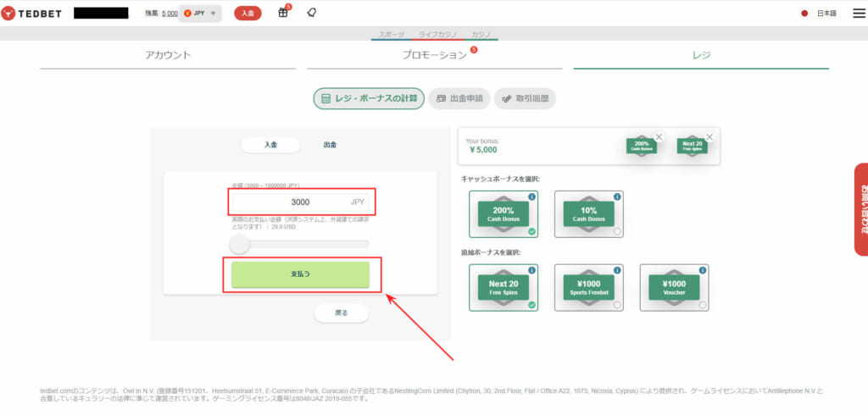The height and width of the screenshot is (415, 868).
Task: Click info icon on Next 20 Free Spins
Action: (x=531, y=270)
